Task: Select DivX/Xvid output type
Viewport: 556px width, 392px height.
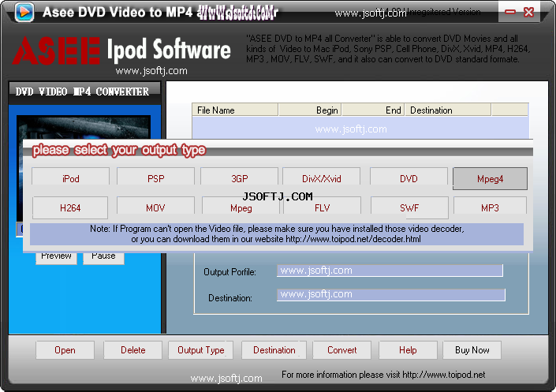Action: click(321, 177)
